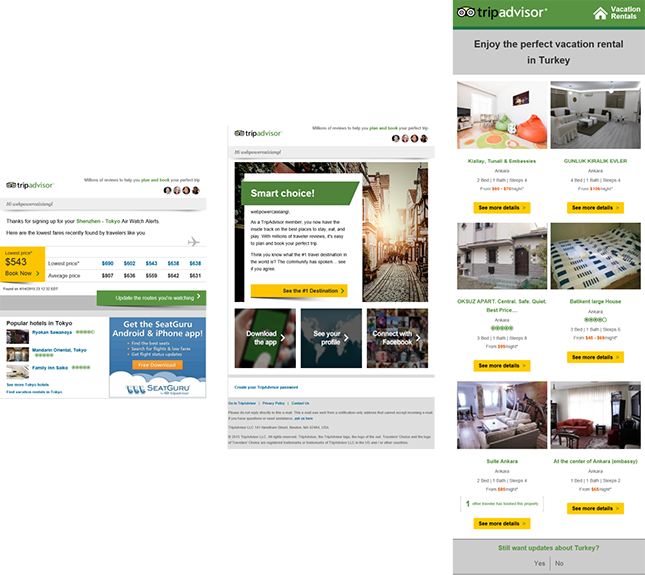Open See more details under Suite Ankara

(x=502, y=524)
